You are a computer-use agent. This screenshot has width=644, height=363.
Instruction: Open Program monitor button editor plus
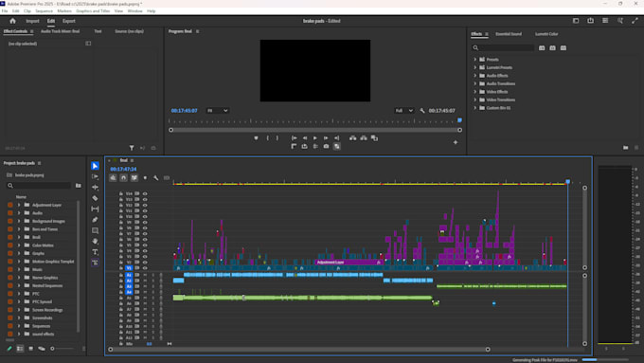pos(456,142)
